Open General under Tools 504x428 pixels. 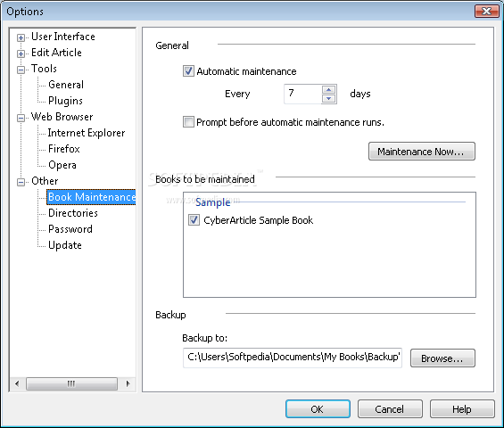coord(66,85)
